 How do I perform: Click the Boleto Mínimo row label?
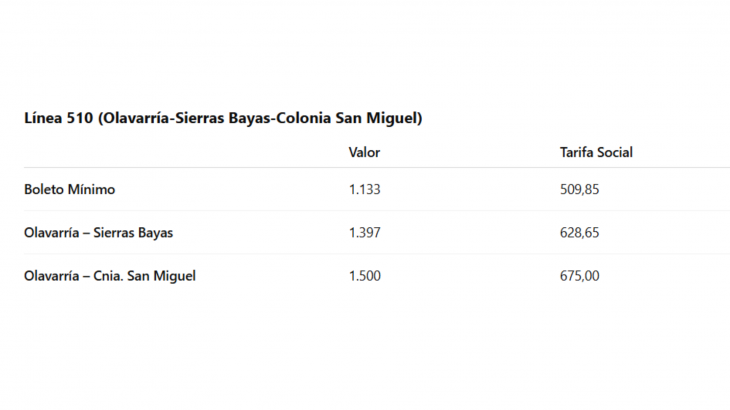[69, 189]
